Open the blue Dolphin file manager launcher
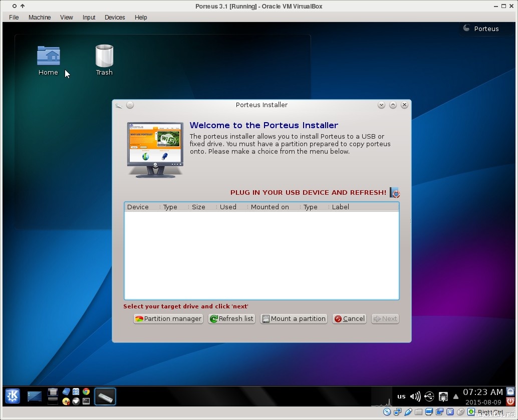 (x=66, y=391)
